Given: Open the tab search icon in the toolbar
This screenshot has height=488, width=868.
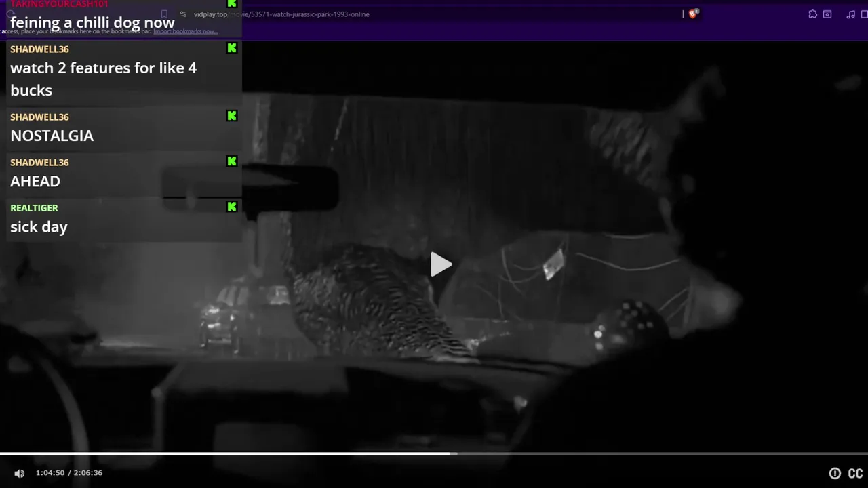Looking at the screenshot, I should (827, 14).
